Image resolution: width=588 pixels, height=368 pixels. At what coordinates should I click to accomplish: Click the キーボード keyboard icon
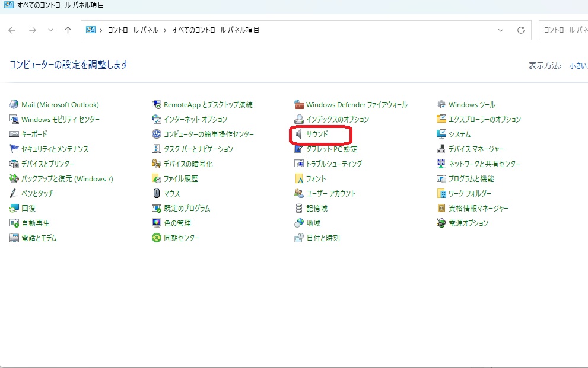click(x=14, y=135)
